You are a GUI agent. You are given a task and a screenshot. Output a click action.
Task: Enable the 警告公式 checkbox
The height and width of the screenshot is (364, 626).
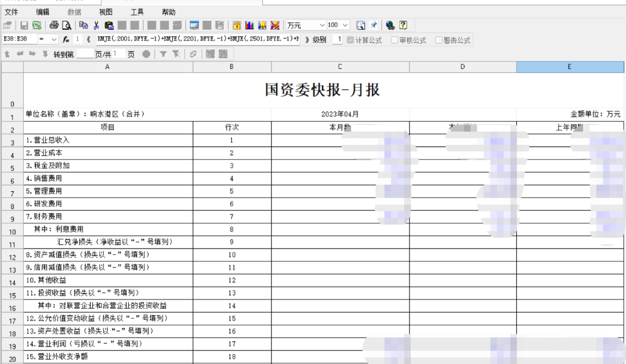[439, 40]
